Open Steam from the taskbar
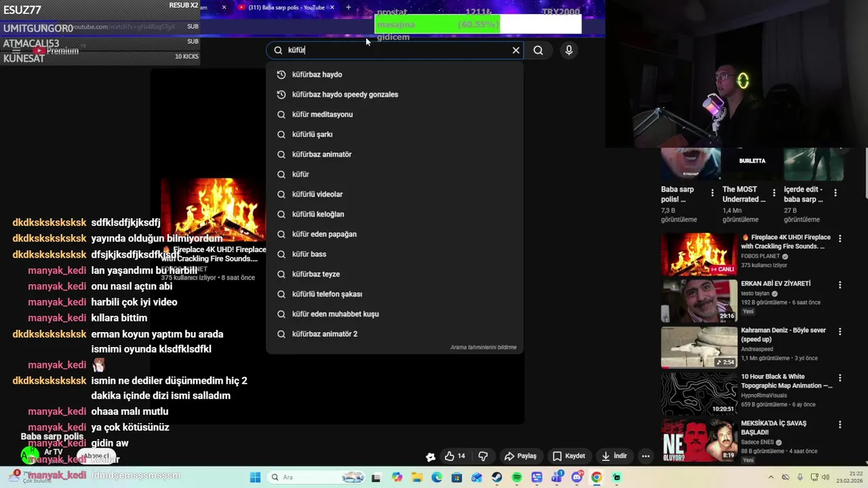868x488 pixels. (497, 477)
